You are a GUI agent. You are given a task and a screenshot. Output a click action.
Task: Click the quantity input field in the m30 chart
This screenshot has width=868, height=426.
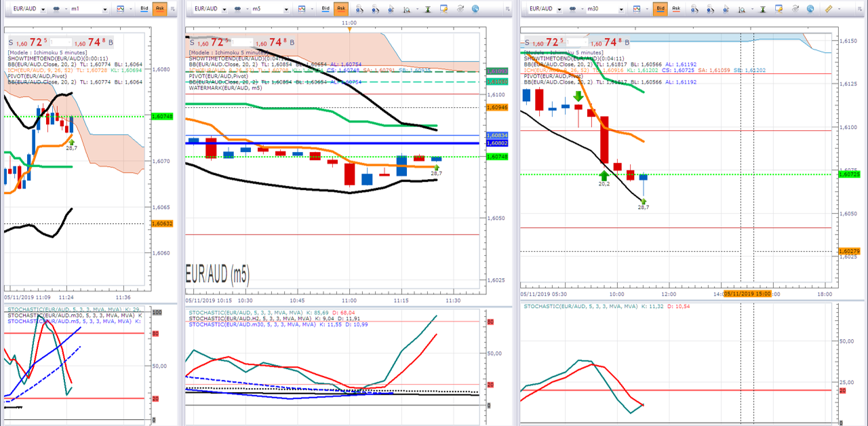[x=577, y=42]
